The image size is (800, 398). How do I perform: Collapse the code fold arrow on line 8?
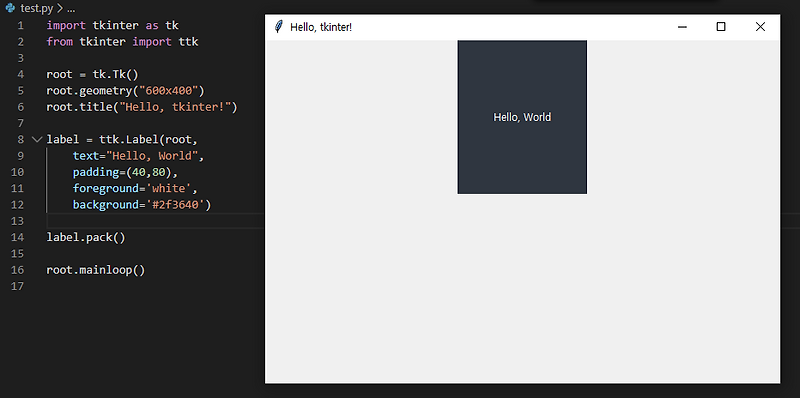tap(37, 139)
